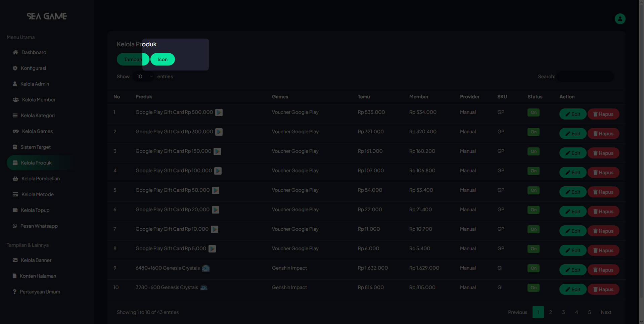Sort table by Produk column
This screenshot has width=644, height=324.
144,97
